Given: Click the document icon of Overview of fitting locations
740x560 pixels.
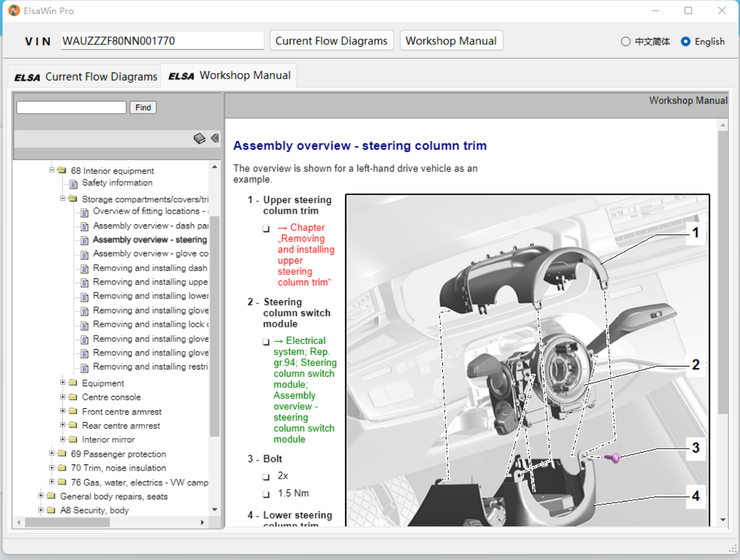Looking at the screenshot, I should pos(84,212).
